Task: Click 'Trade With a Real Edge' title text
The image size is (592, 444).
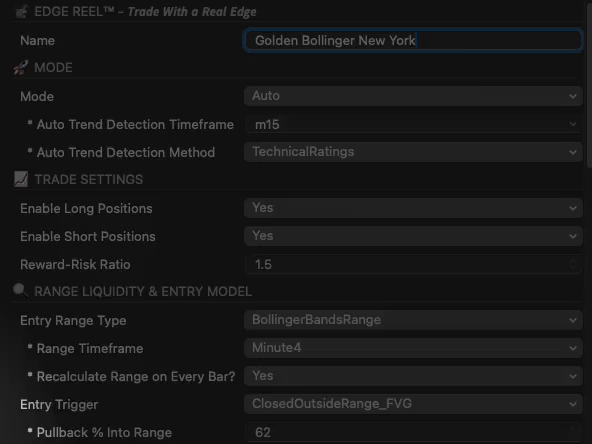Action: point(192,12)
